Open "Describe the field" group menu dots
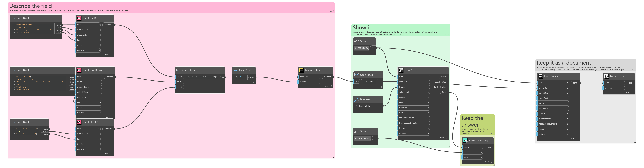The width and height of the screenshot is (644, 168). [334, 11]
